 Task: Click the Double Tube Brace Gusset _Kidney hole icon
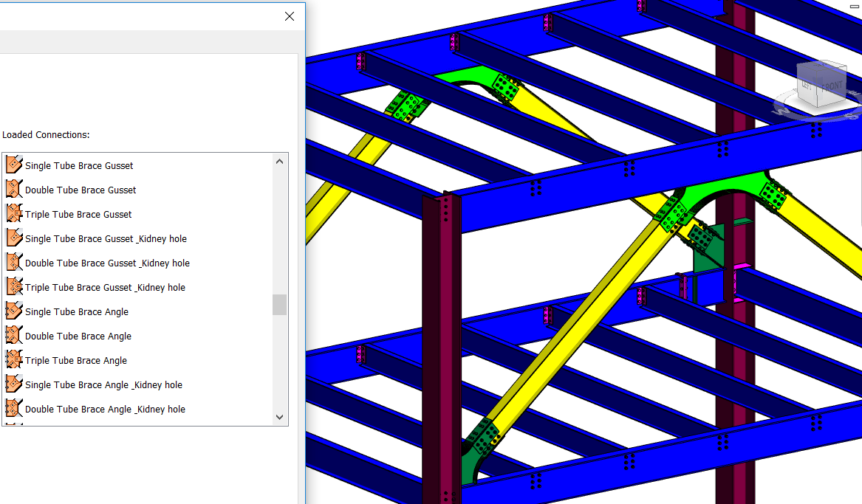coord(13,262)
